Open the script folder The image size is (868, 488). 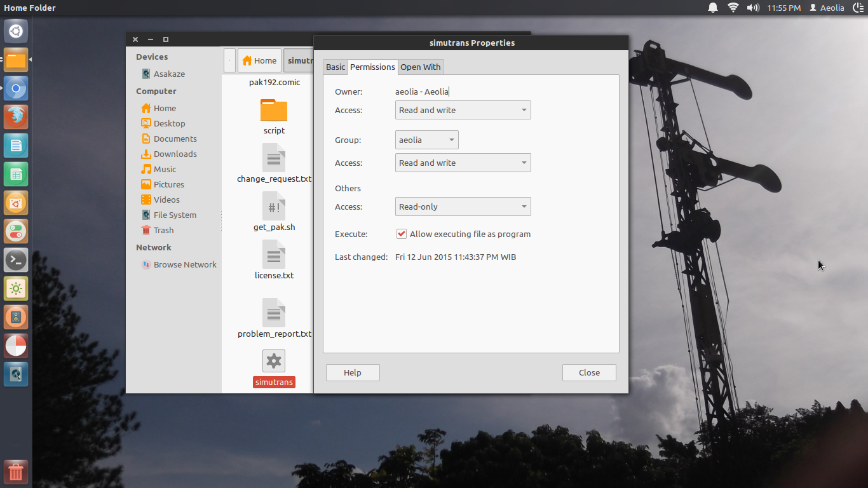tap(274, 112)
